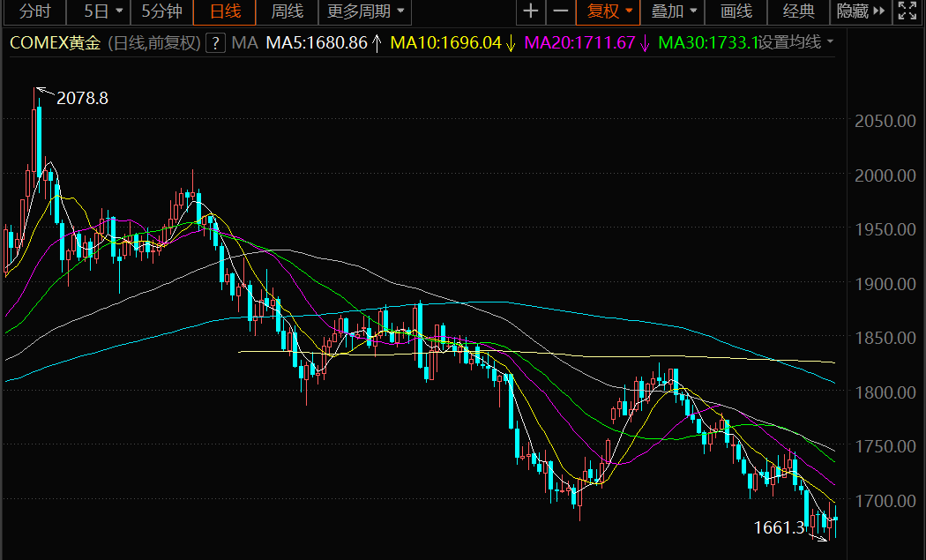Switch to 周线 weekly chart
Image resolution: width=926 pixels, height=560 pixels.
(287, 11)
